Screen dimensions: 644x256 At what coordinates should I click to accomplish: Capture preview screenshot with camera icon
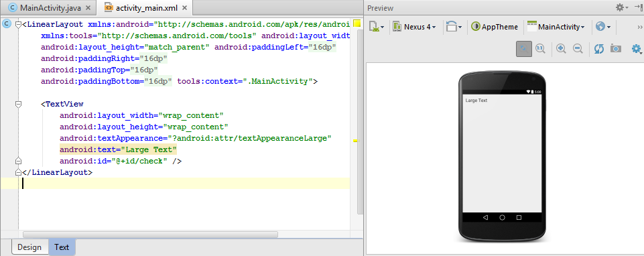(615, 49)
